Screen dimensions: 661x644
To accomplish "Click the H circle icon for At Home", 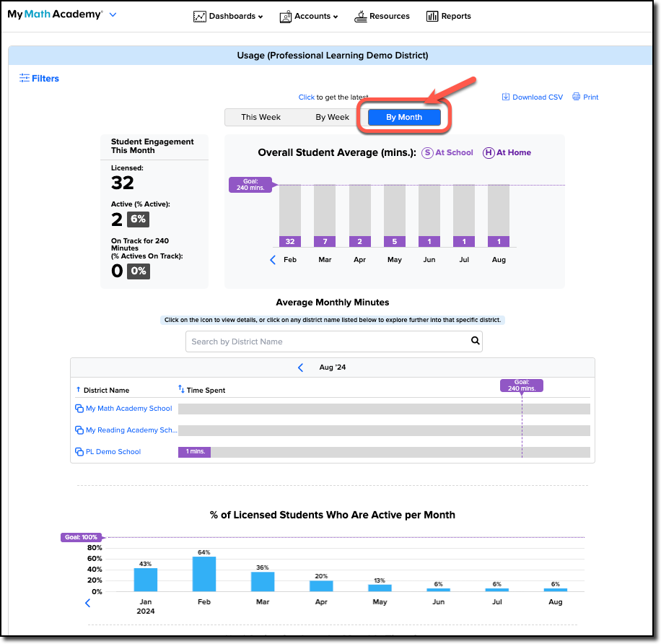I will [488, 152].
